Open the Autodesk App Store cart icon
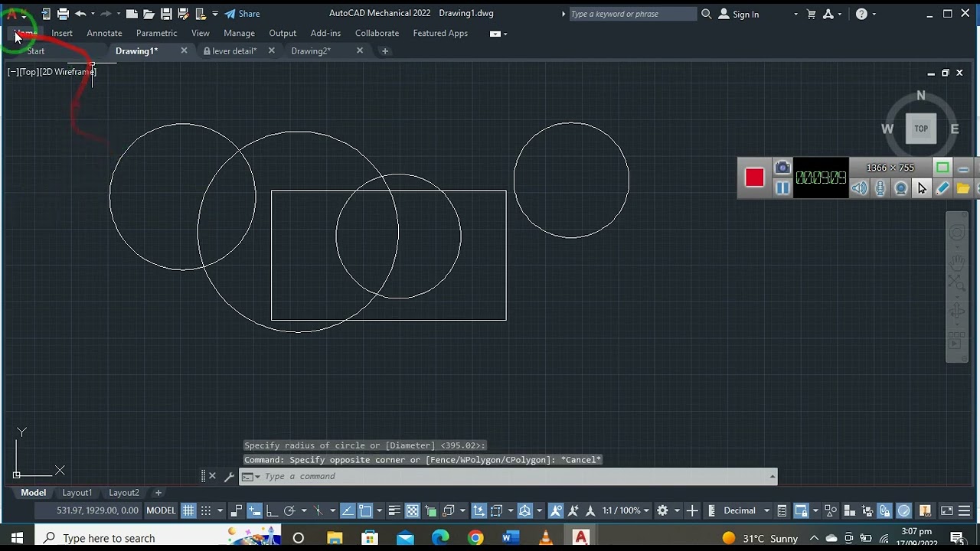 [x=812, y=14]
